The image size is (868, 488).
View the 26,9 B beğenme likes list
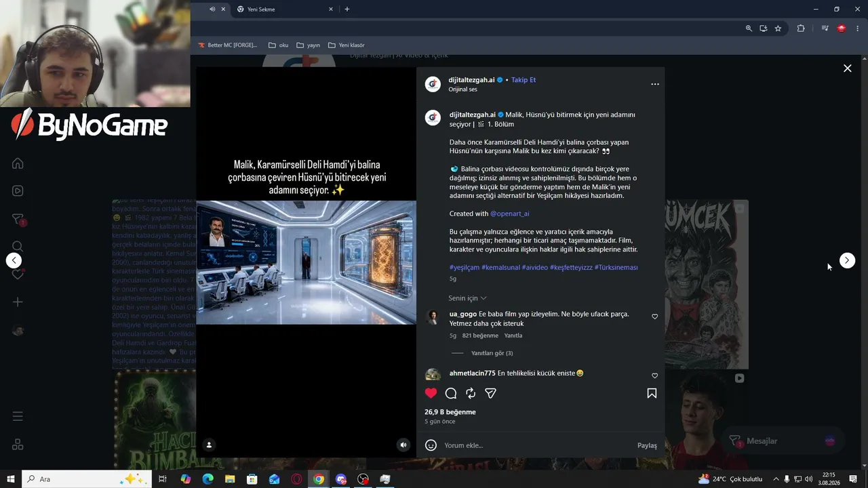pyautogui.click(x=450, y=412)
